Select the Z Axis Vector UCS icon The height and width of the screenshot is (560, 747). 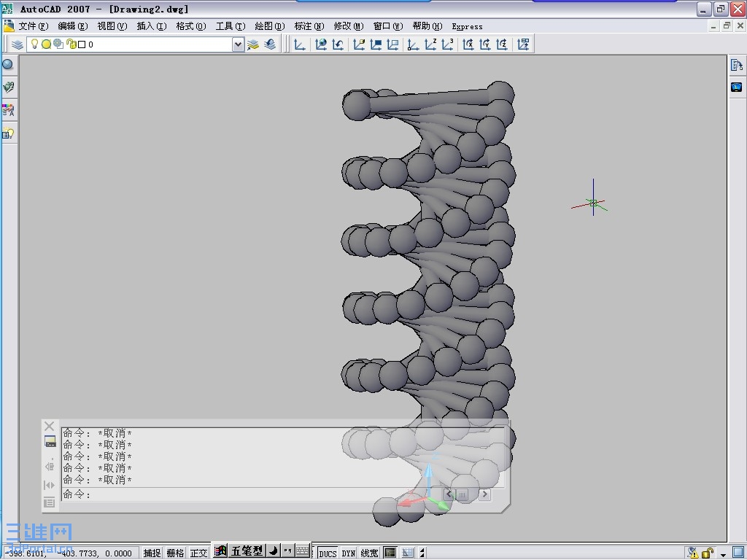tap(430, 44)
